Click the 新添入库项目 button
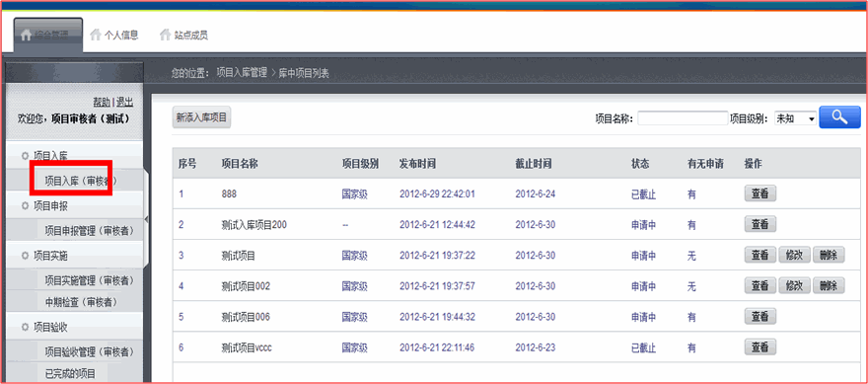Screen dimensions: 868x384 point(201,117)
